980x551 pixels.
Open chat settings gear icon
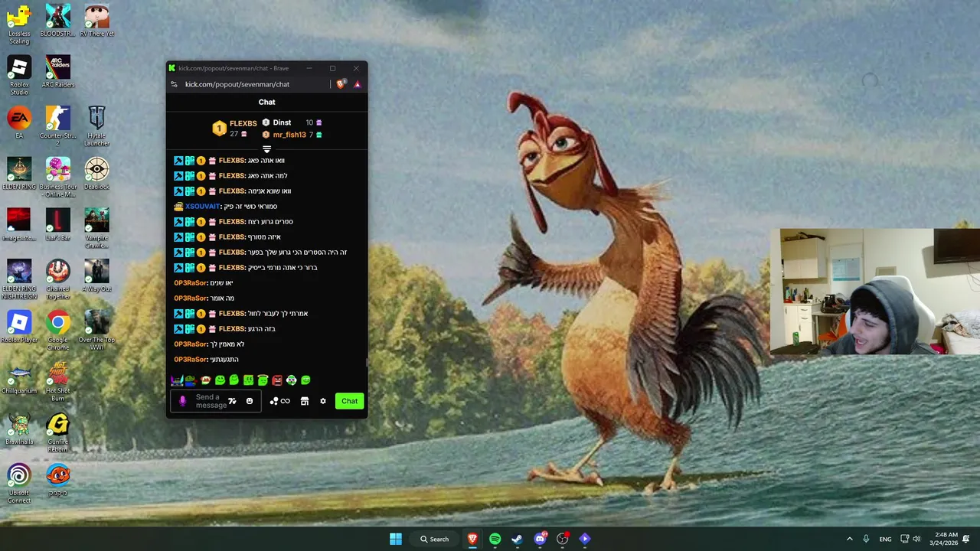[322, 401]
